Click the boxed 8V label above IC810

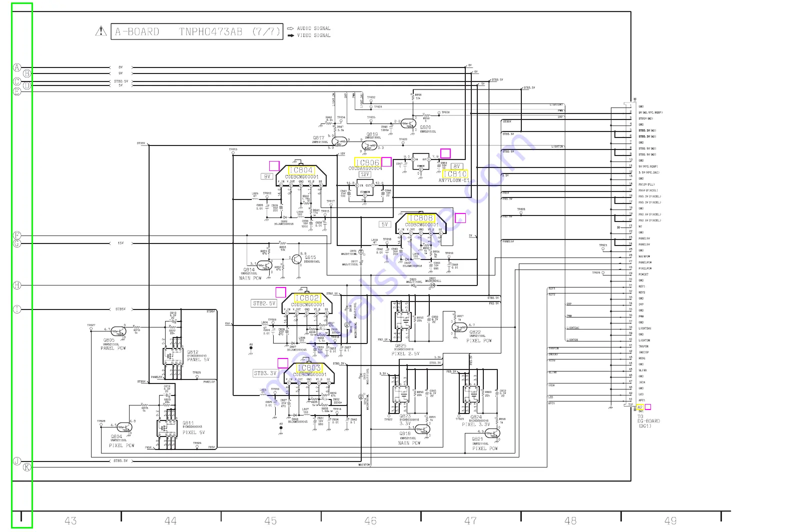(x=456, y=166)
